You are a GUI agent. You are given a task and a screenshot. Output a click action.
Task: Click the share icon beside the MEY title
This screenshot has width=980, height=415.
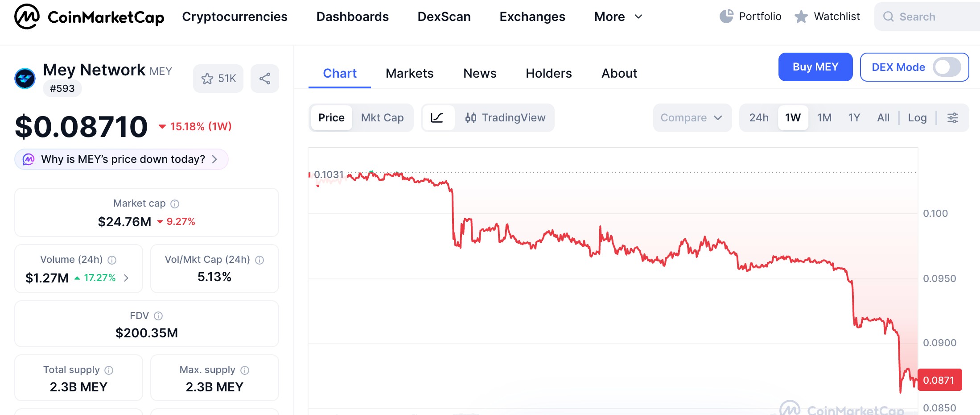[x=265, y=79]
